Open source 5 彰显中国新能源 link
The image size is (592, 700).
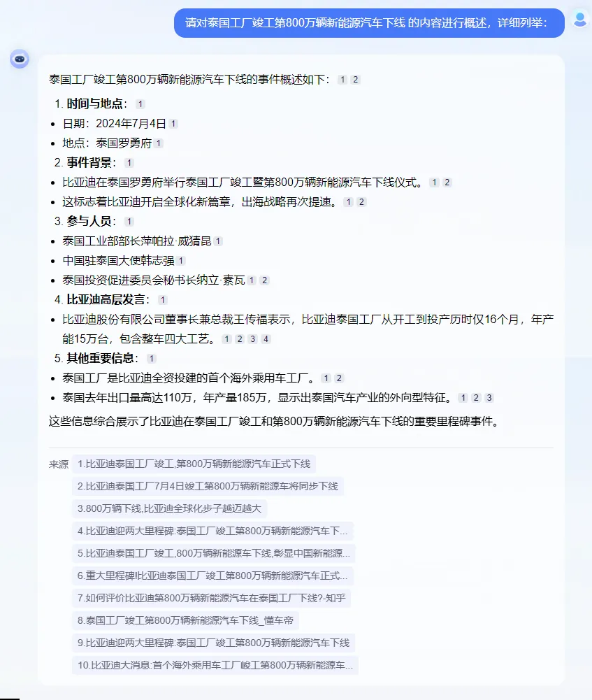pos(214,553)
